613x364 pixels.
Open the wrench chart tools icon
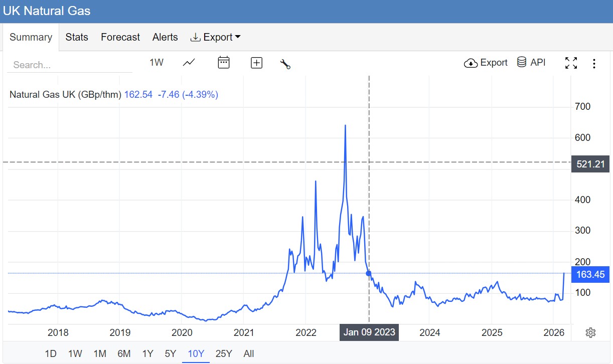285,64
